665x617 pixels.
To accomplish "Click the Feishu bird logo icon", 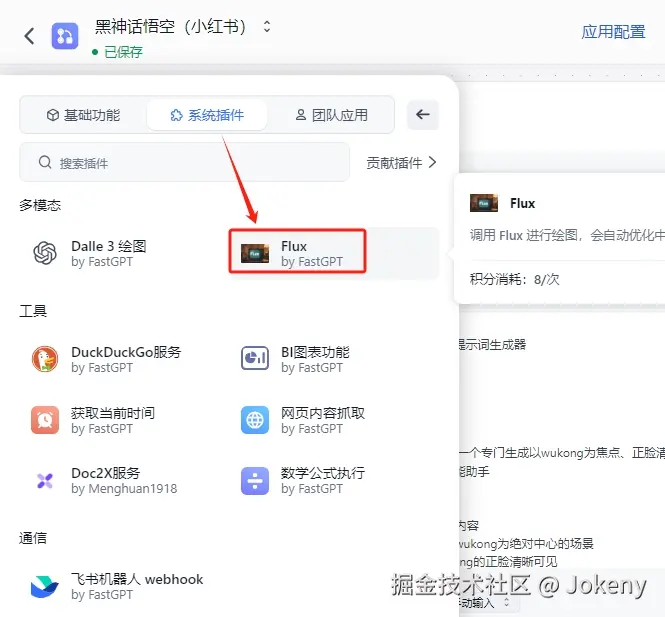I will [45, 587].
